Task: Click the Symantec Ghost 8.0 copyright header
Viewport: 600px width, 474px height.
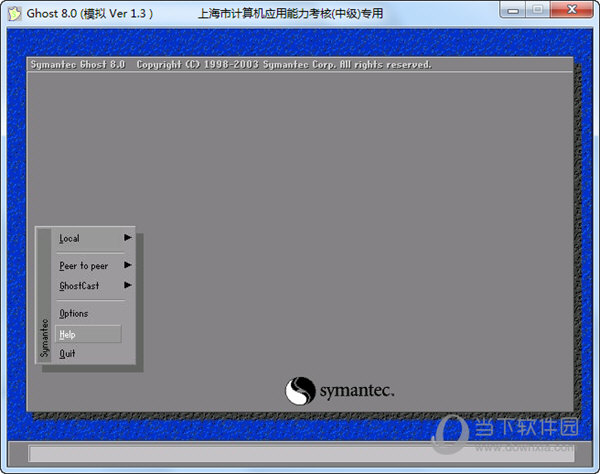Action: pyautogui.click(x=229, y=65)
